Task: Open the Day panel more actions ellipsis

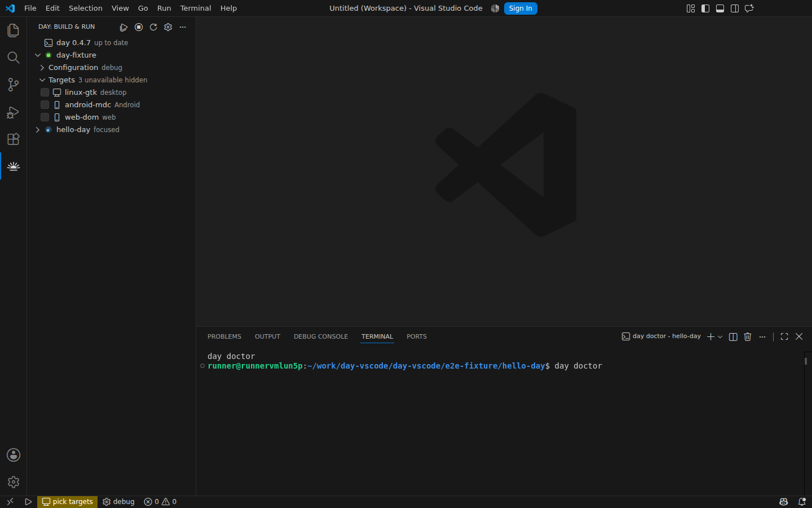Action: 183,27
